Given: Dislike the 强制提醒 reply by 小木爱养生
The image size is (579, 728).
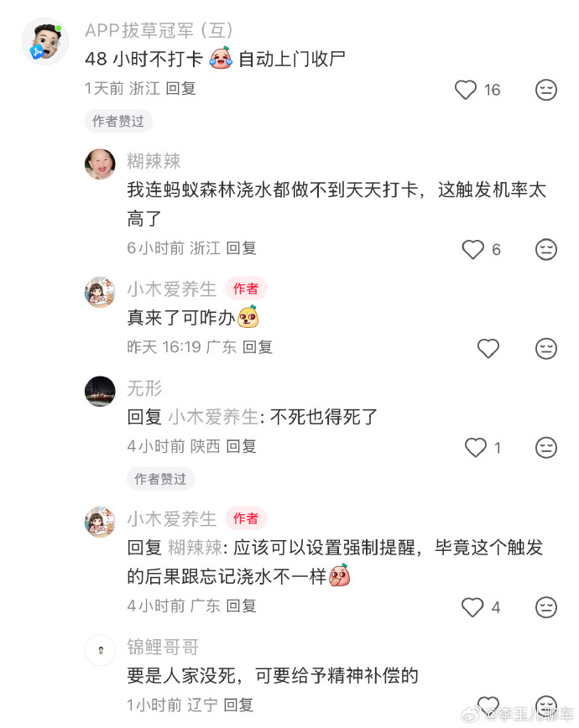Looking at the screenshot, I should pos(546,606).
